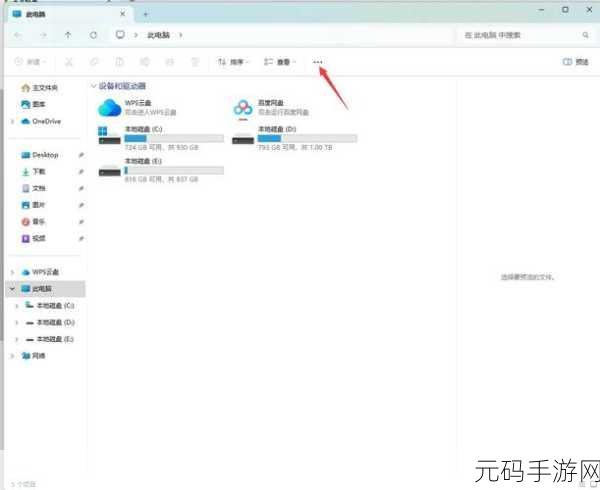This screenshot has width=600, height=490.
Task: Unpin Desktop using its pin icon
Action: (x=81, y=155)
